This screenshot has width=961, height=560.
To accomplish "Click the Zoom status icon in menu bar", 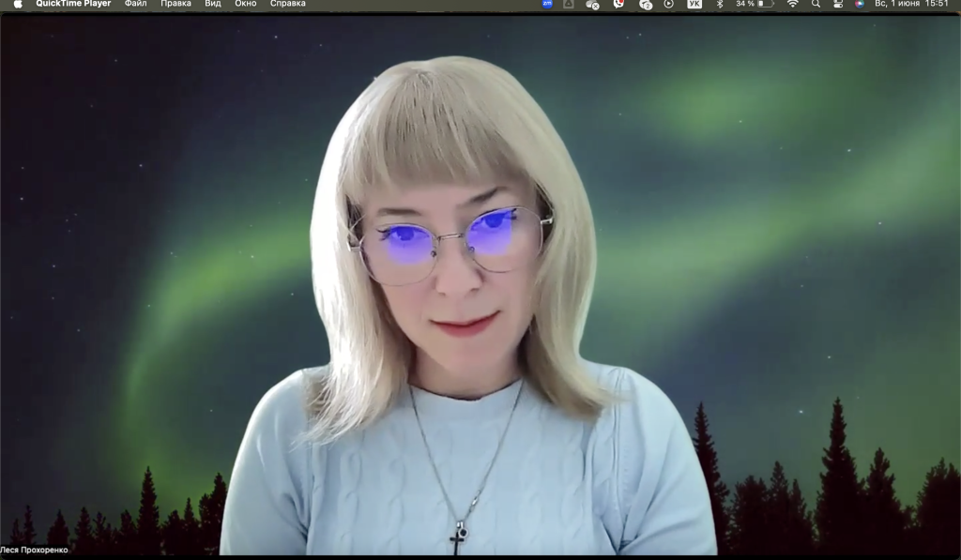I will [x=547, y=4].
